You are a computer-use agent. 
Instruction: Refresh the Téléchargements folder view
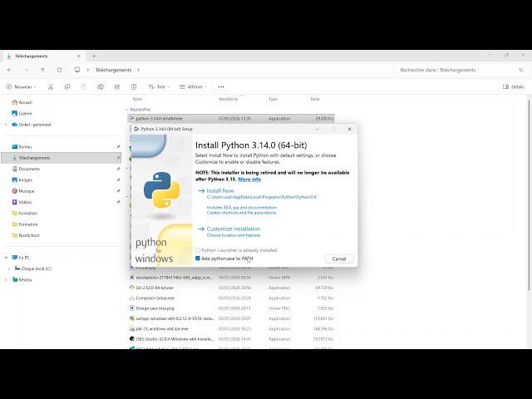click(x=59, y=70)
